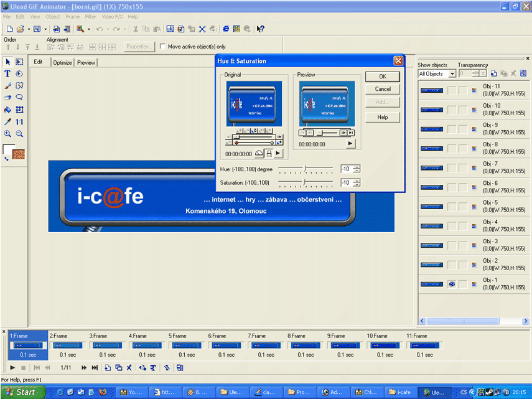Click Hue & Saturation dialog close X
Viewport: 532px width, 399px height.
pos(398,61)
